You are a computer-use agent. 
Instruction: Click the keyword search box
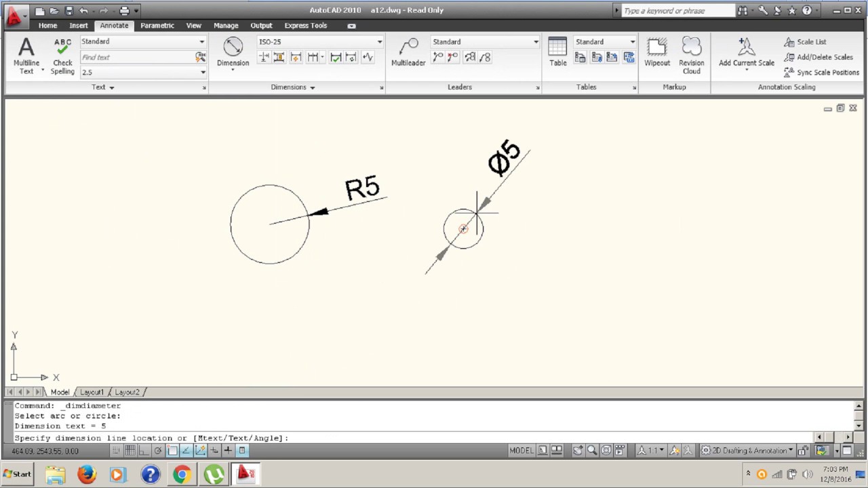678,10
